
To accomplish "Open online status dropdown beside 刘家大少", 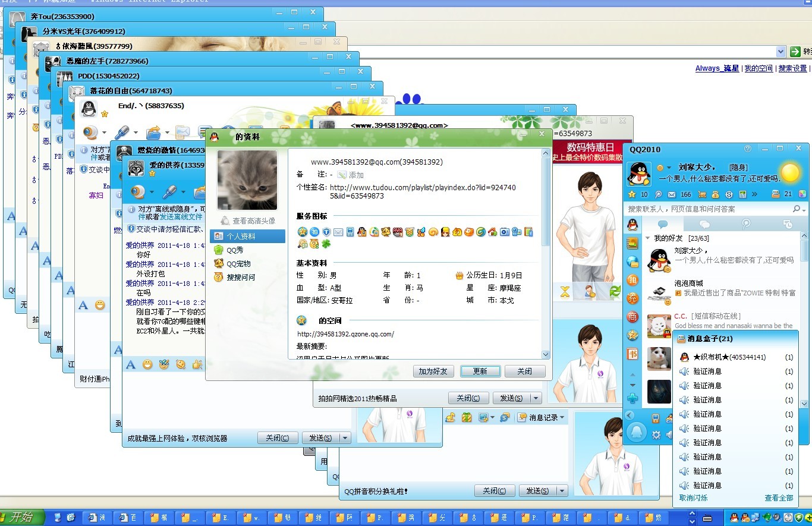I will [x=669, y=168].
